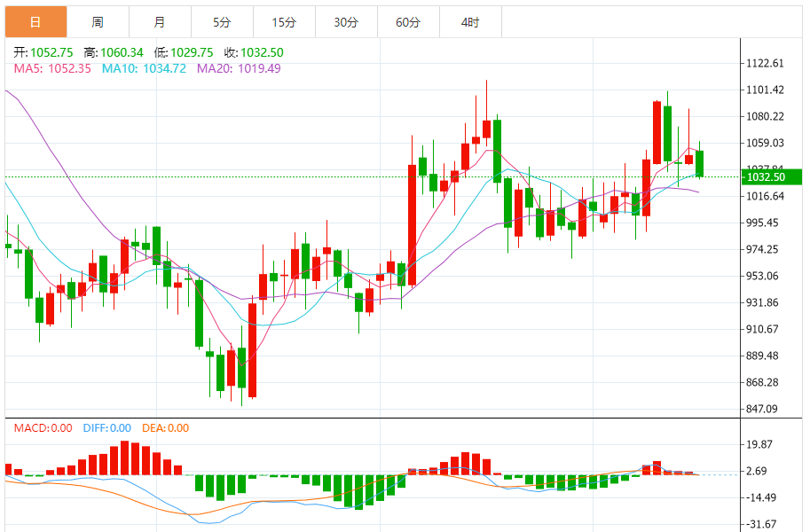Click the -14.49 MACD axis label
This screenshot has height=532, width=810.
click(x=759, y=498)
